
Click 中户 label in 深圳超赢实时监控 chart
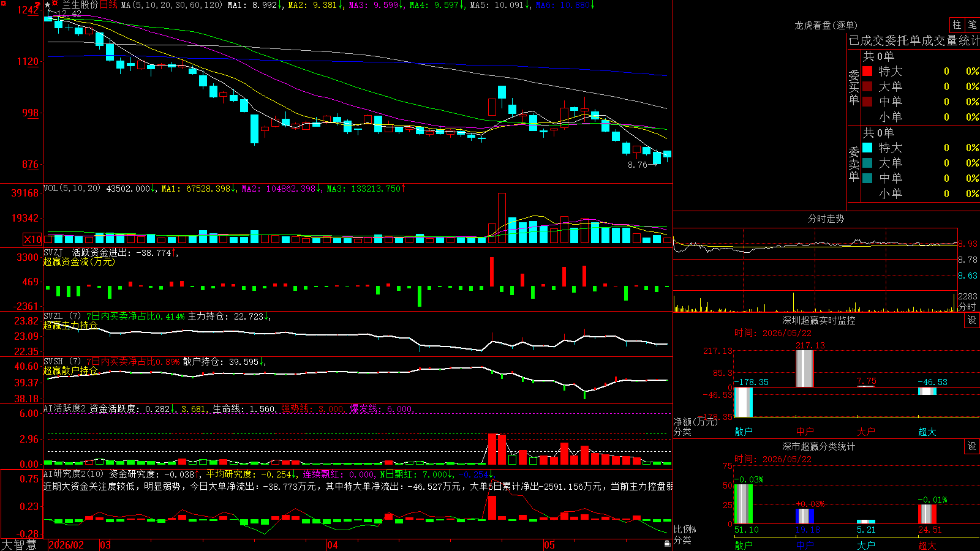click(x=805, y=432)
